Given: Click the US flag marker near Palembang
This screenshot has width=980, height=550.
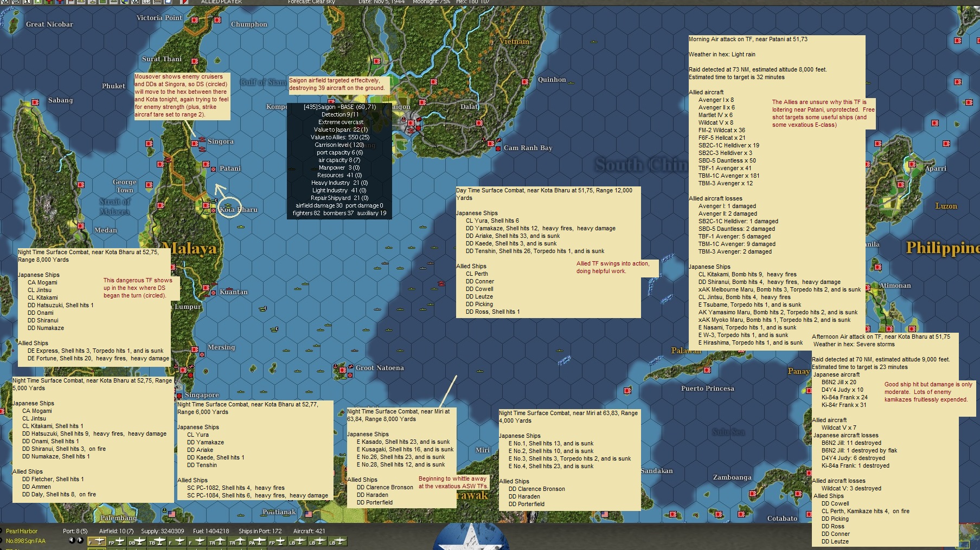Looking at the screenshot, I should coord(172,514).
